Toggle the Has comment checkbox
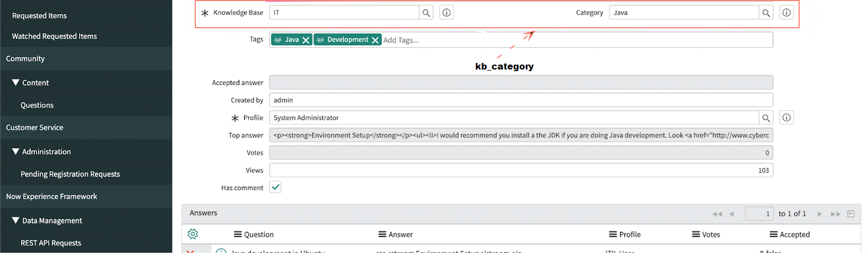868x253 pixels. point(276,187)
